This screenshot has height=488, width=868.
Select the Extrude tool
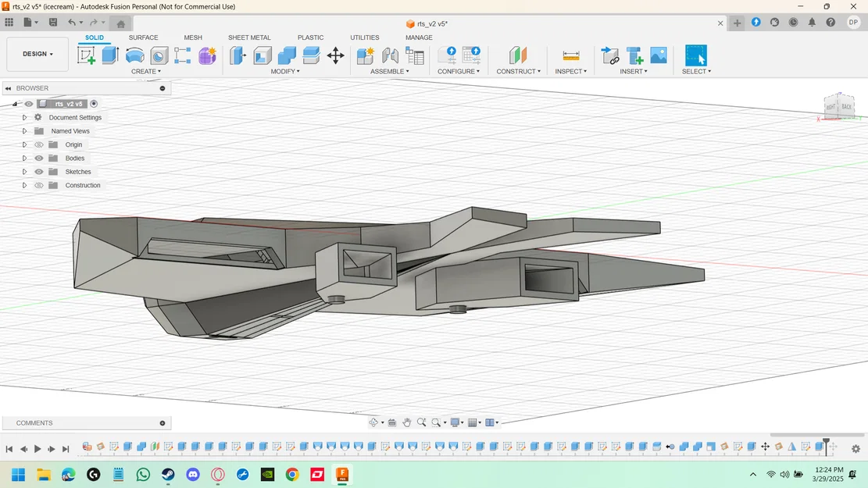pyautogui.click(x=110, y=55)
